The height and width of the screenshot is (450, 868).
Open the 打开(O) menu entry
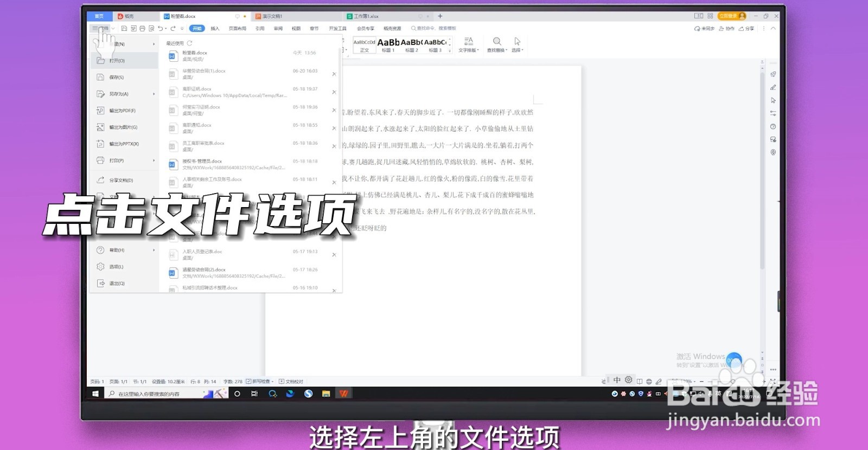tap(124, 61)
